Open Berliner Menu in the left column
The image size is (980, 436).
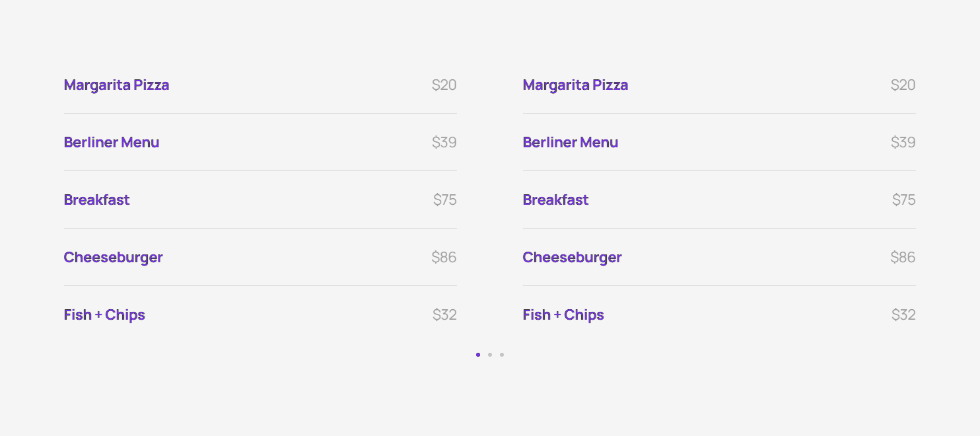click(112, 143)
